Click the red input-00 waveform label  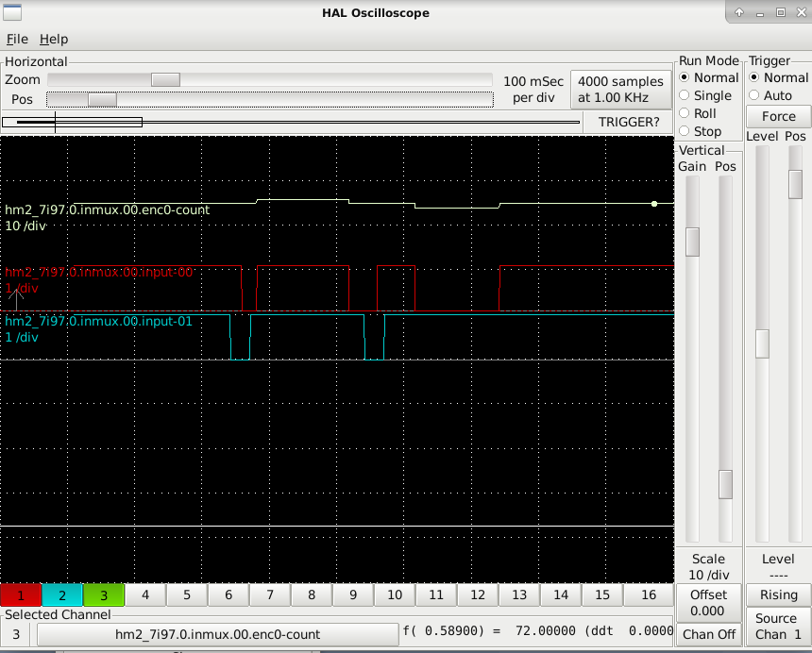(99, 272)
